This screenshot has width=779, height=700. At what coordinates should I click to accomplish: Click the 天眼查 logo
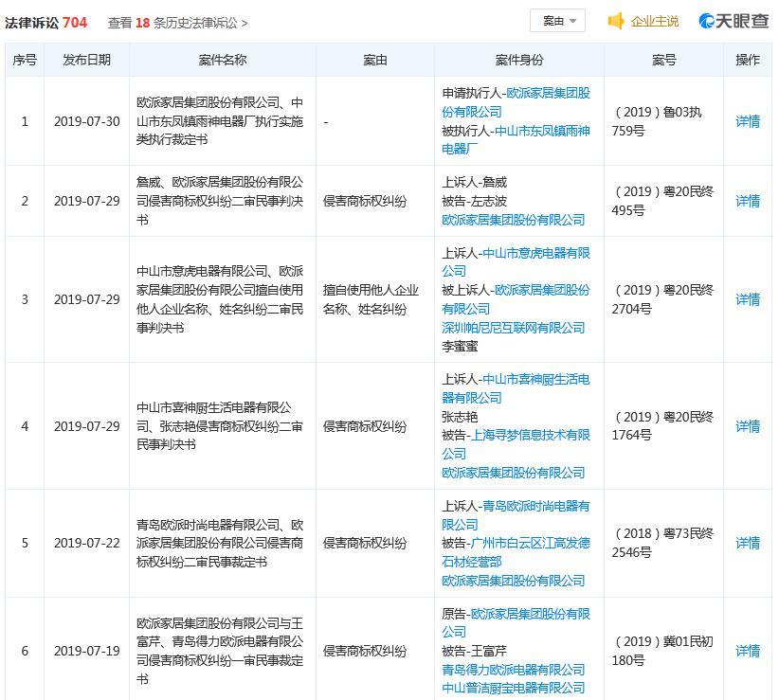tap(734, 21)
